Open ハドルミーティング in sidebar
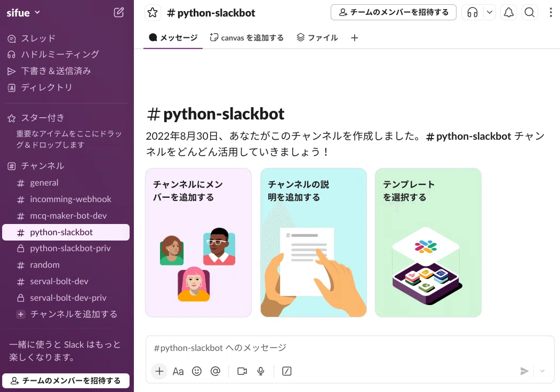560x392 pixels. pos(67,54)
